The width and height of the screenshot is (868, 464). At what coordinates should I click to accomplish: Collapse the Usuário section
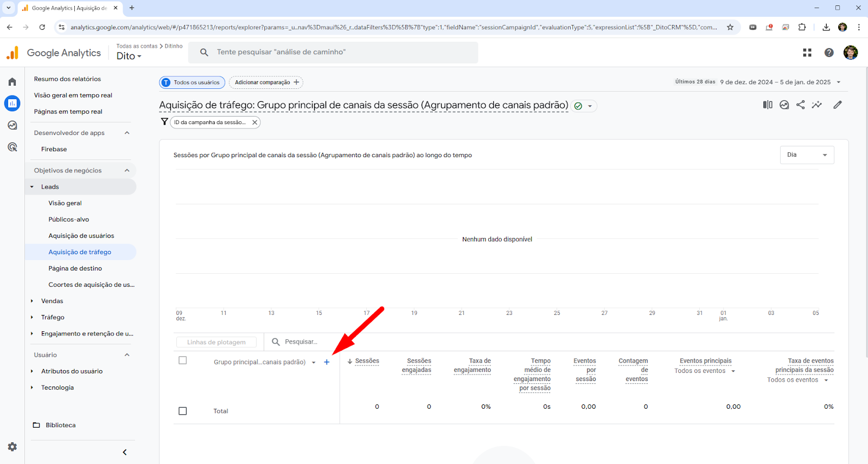point(127,355)
